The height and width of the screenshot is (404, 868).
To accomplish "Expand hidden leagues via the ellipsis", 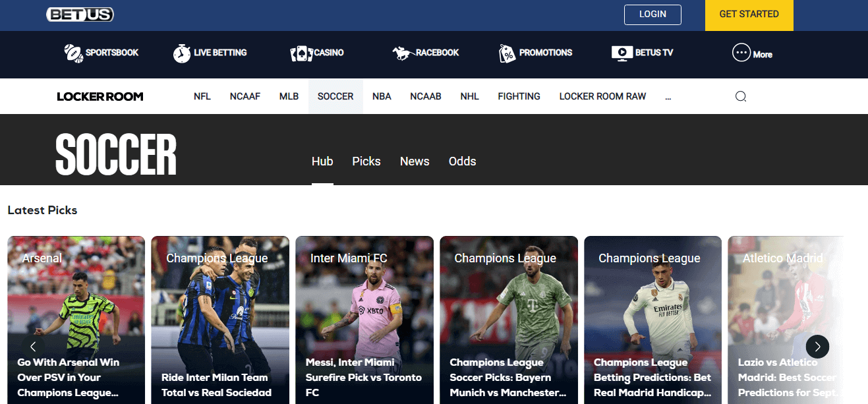I will point(668,98).
